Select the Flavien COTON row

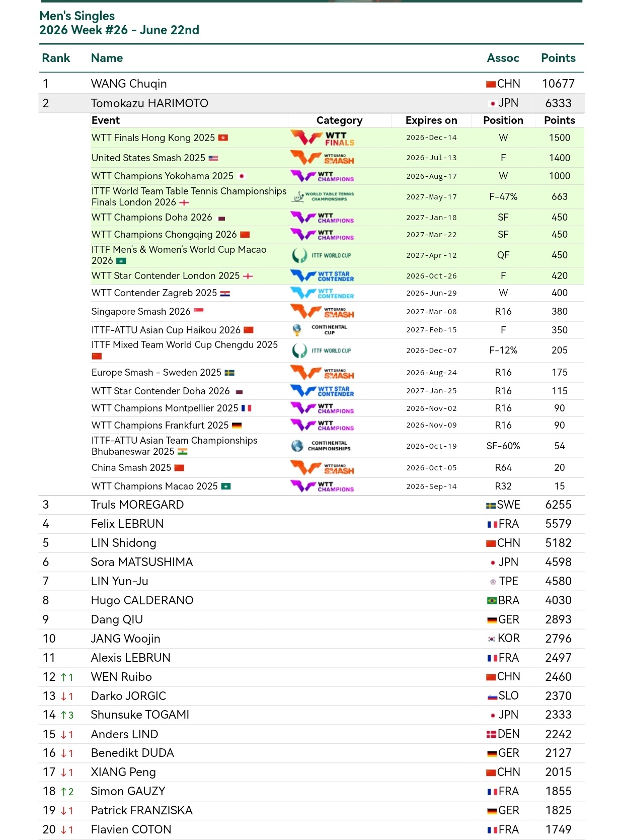tap(312, 830)
